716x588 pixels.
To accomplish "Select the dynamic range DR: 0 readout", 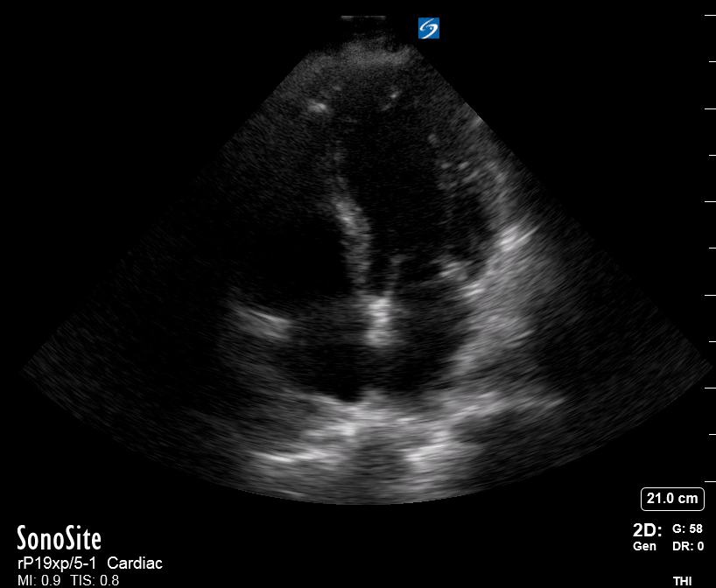I will (x=688, y=546).
